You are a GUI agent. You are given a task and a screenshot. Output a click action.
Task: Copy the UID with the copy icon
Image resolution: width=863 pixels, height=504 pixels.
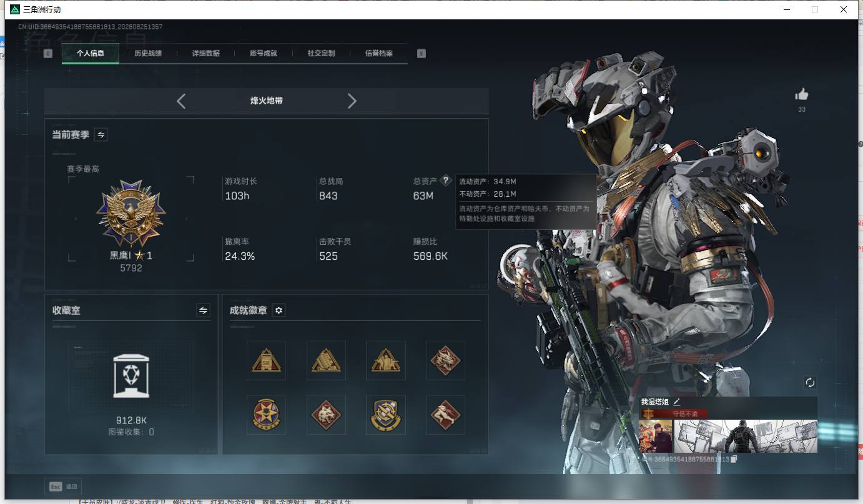pyautogui.click(x=734, y=459)
